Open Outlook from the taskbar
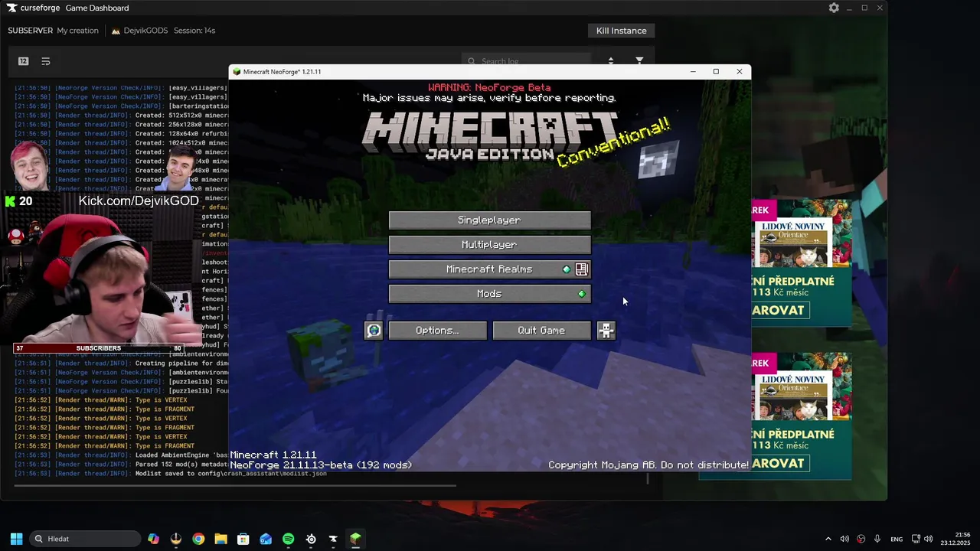The width and height of the screenshot is (980, 551). tap(266, 539)
